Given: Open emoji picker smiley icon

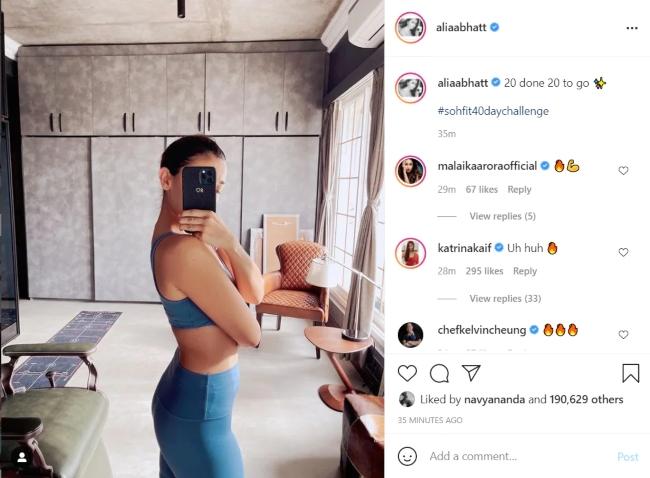Looking at the screenshot, I should point(407,456).
